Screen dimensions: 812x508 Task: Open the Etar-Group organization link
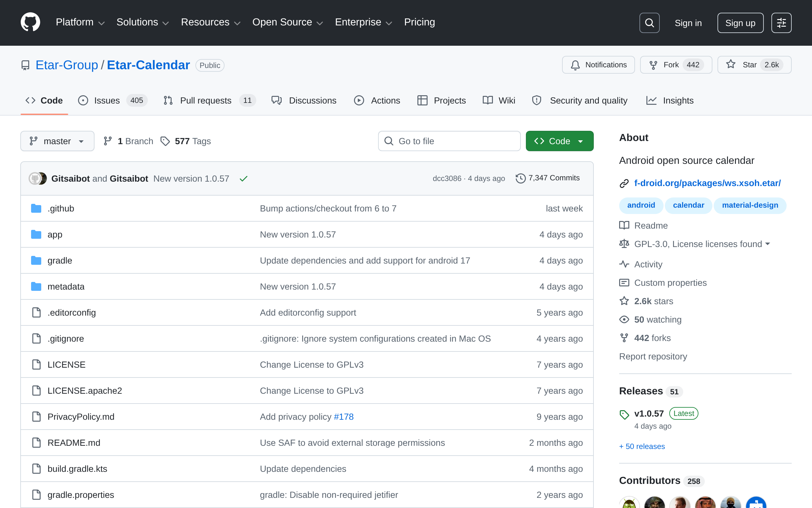click(x=67, y=65)
